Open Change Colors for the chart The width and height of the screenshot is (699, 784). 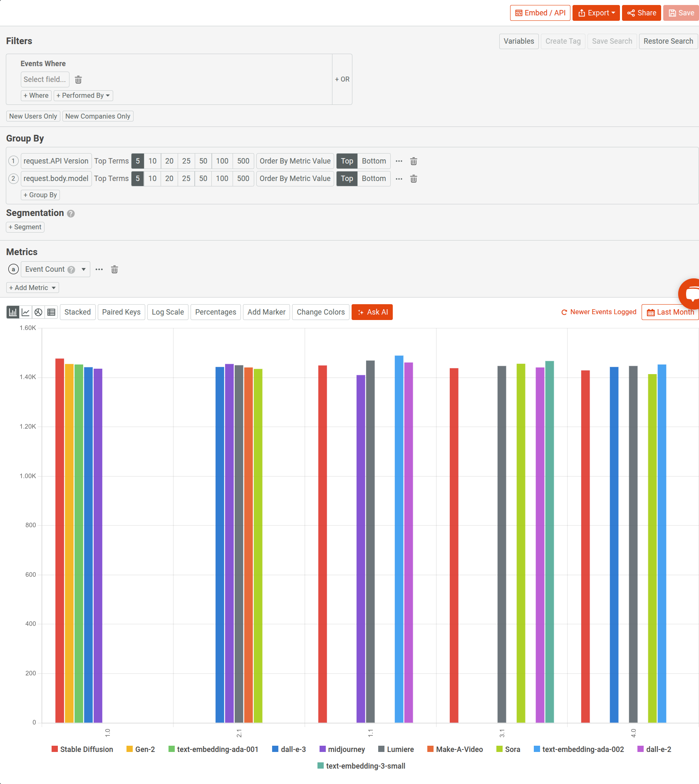click(x=320, y=312)
